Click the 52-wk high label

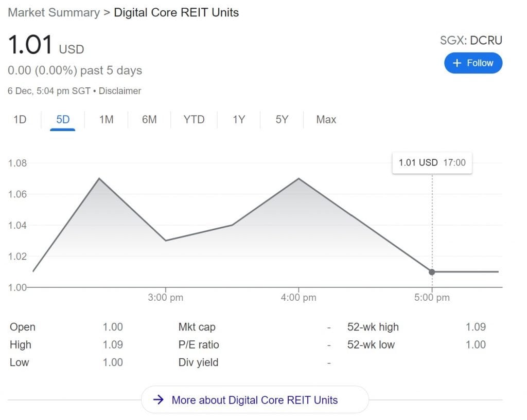373,327
